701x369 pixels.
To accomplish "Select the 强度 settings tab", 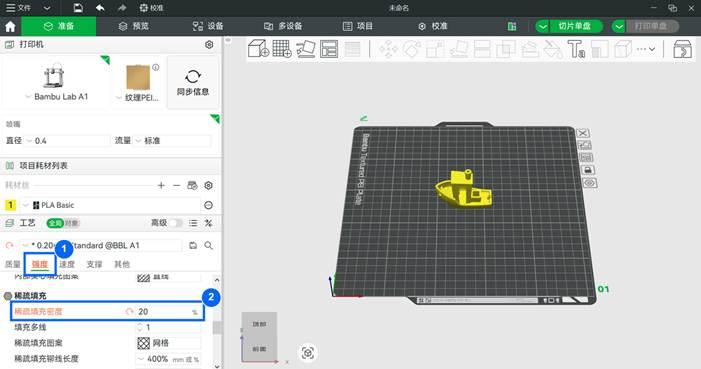I will (40, 264).
